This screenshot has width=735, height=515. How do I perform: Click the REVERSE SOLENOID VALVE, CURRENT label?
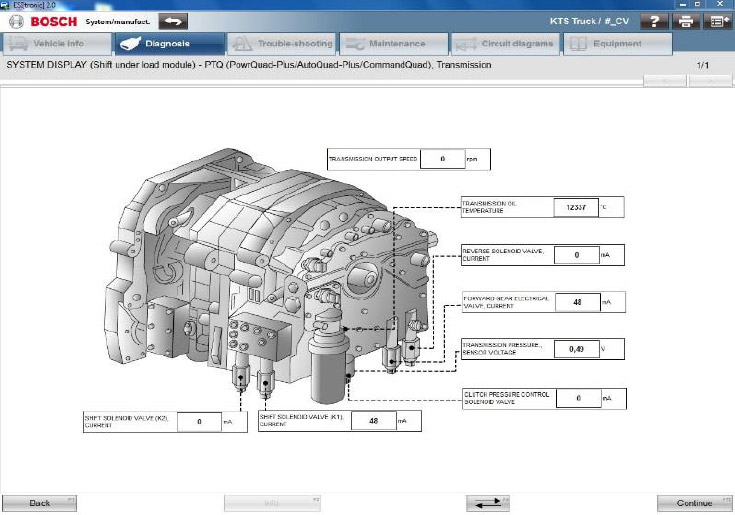503,255
